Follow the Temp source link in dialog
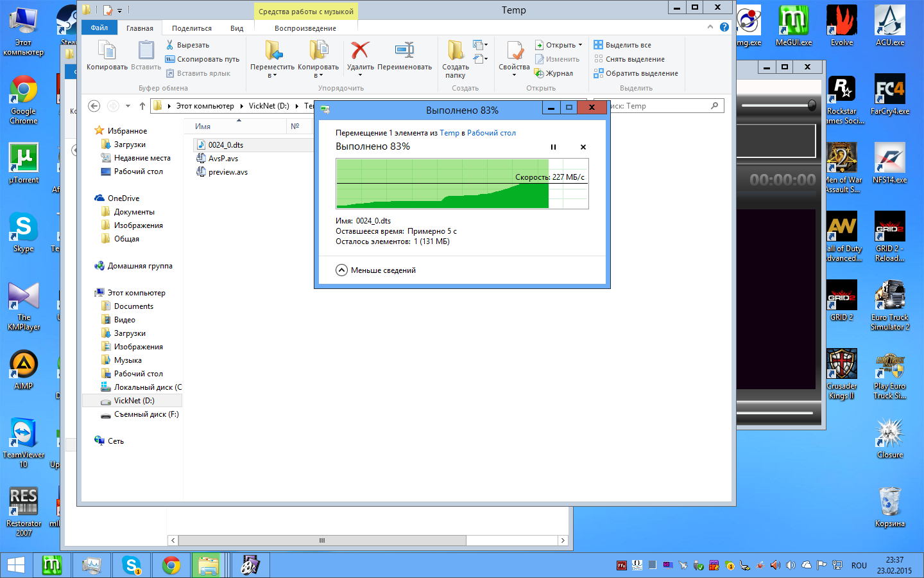This screenshot has height=578, width=924. (449, 133)
